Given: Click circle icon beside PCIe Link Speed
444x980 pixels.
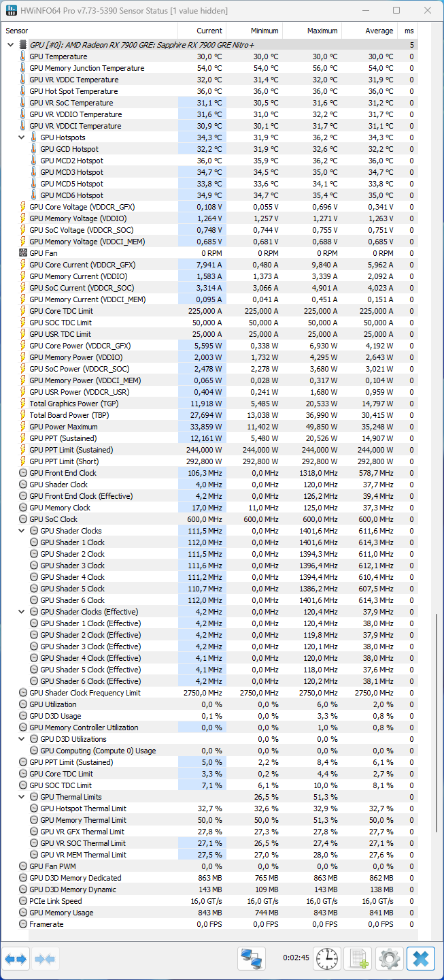Looking at the screenshot, I should 23,901.
